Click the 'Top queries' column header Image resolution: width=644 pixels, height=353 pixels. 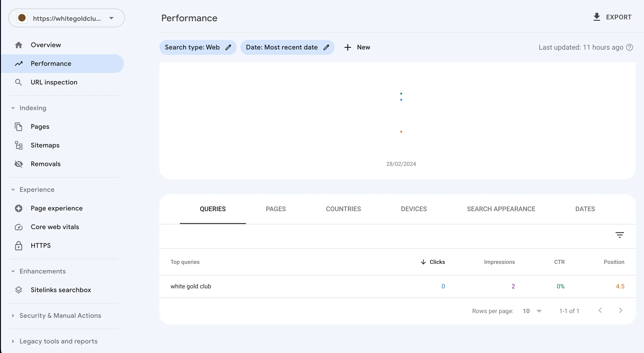pos(185,262)
